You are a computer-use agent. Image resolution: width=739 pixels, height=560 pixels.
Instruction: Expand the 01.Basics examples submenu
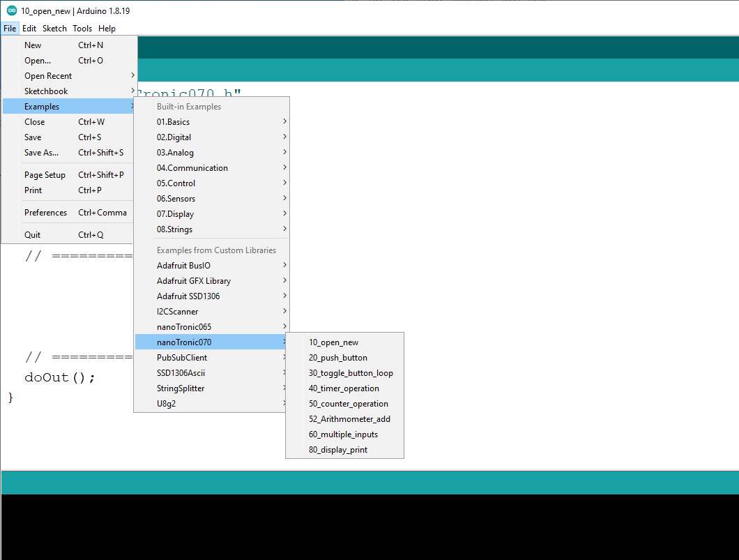tap(173, 122)
